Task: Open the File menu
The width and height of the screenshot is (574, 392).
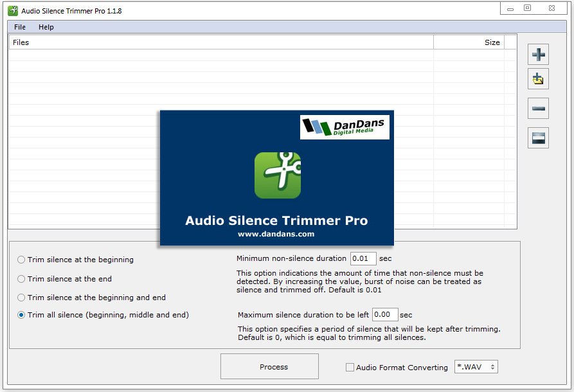Action: click(20, 27)
